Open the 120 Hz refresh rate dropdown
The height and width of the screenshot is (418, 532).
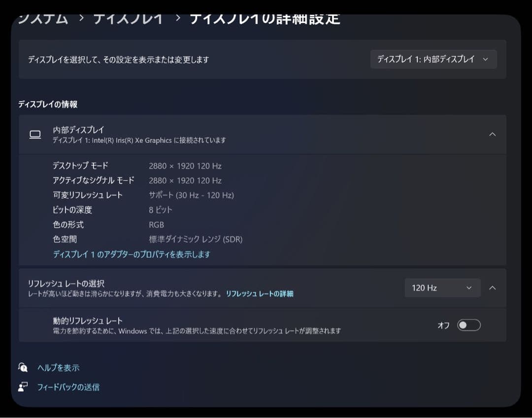tap(442, 287)
